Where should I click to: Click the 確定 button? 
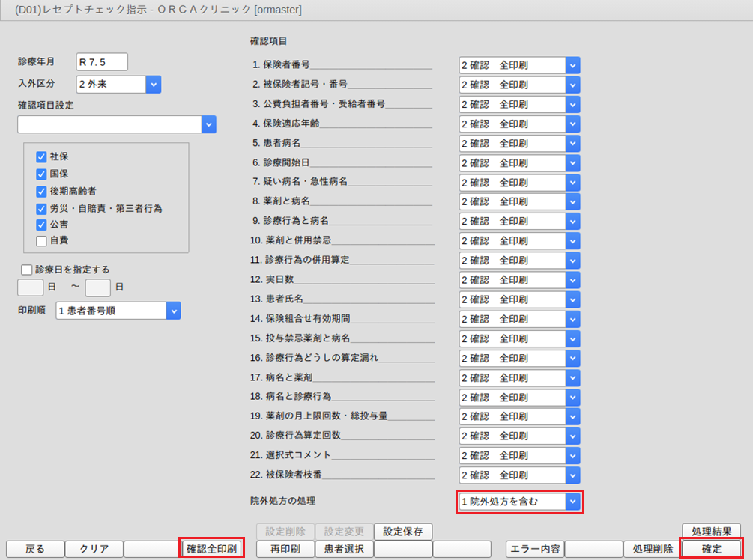(x=711, y=549)
